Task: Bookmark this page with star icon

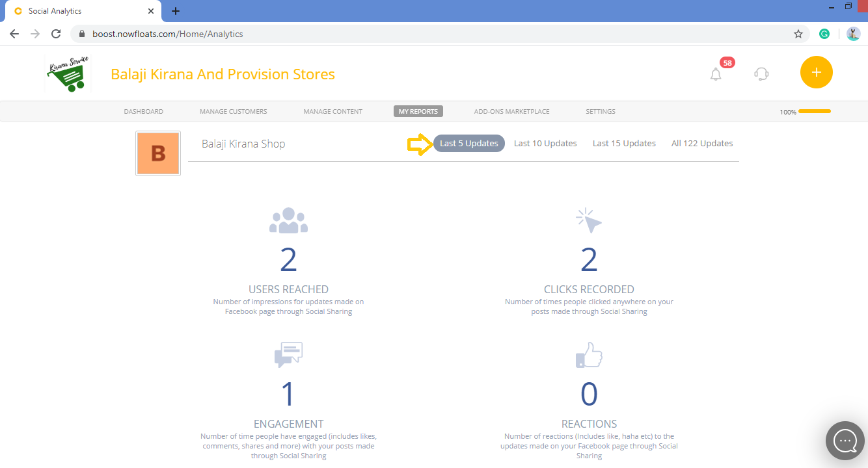Action: (x=798, y=34)
